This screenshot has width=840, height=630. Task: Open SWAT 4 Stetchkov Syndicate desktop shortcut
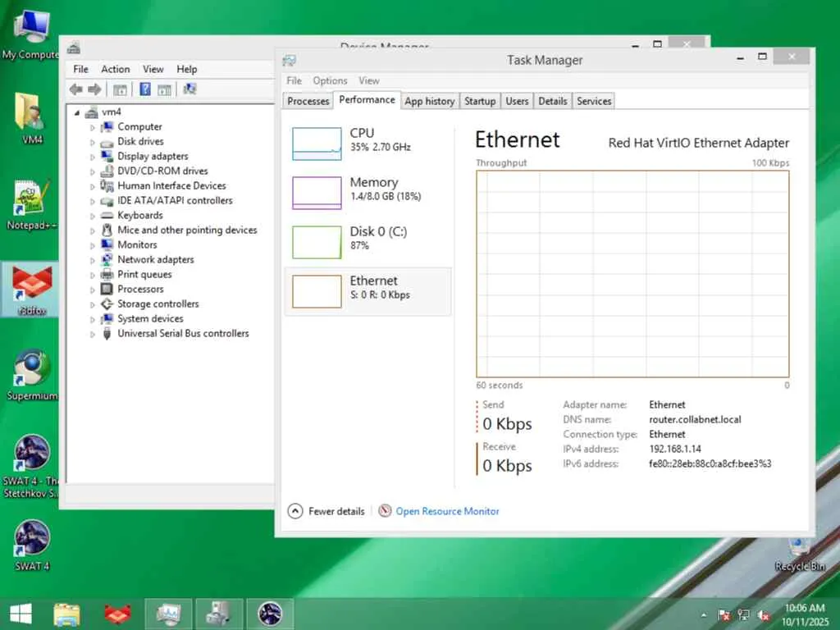tap(31, 466)
